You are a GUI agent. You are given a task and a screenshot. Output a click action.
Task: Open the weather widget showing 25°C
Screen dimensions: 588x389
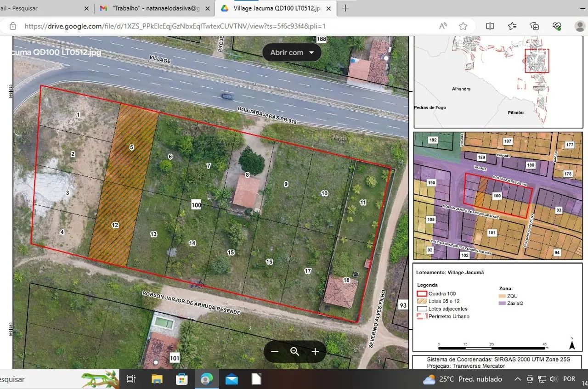tap(463, 379)
